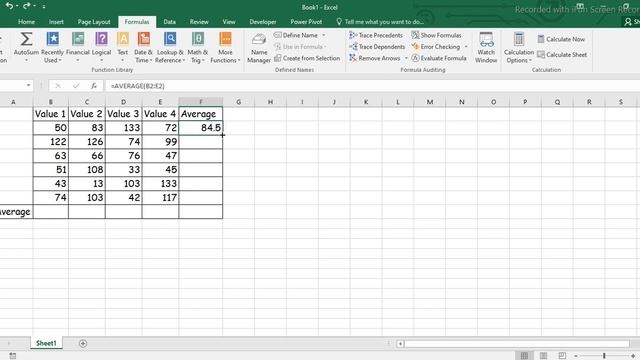The height and width of the screenshot is (360, 640).
Task: Cancel formula entry with X icon
Action: coord(58,86)
